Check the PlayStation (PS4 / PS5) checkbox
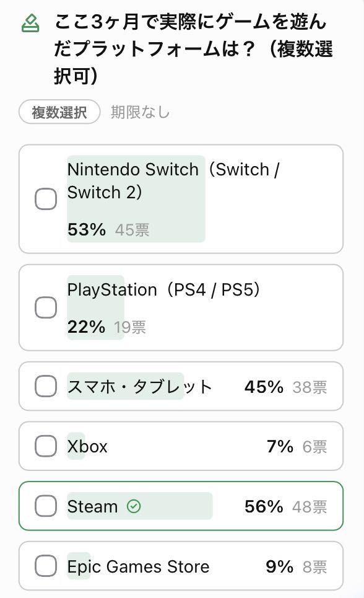 pyautogui.click(x=46, y=307)
